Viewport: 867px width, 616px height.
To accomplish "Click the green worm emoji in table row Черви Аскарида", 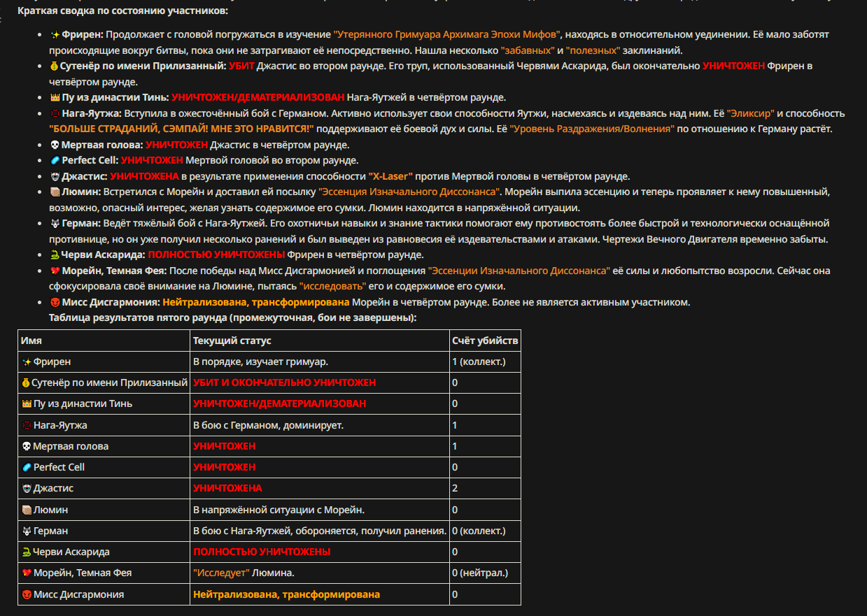I will tap(27, 552).
